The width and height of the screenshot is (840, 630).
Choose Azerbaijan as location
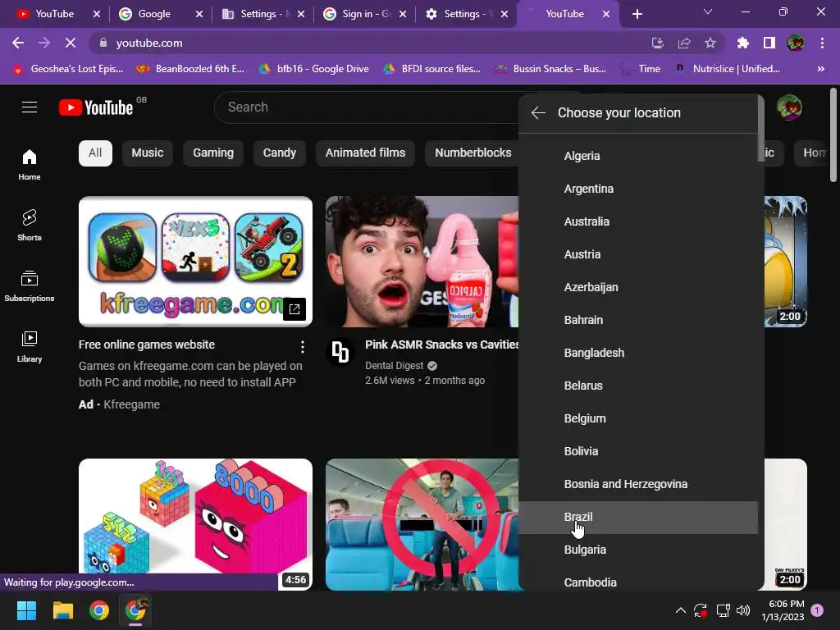coord(638,287)
